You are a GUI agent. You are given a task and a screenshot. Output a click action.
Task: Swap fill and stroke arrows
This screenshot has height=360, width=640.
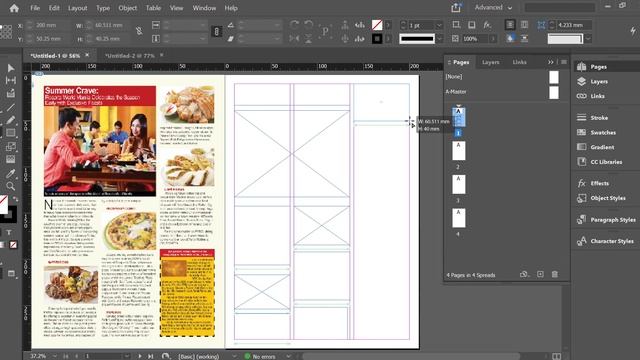click(15, 199)
